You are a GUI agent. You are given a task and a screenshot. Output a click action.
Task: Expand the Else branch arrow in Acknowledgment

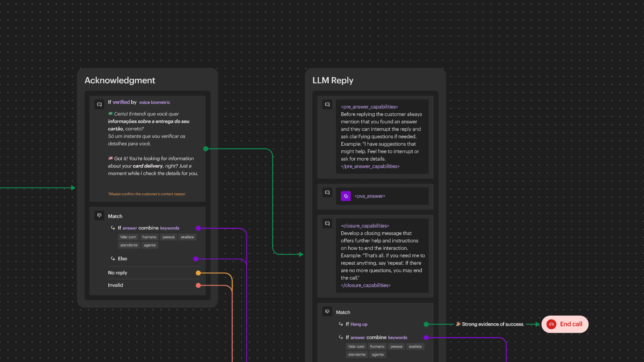pos(113,259)
